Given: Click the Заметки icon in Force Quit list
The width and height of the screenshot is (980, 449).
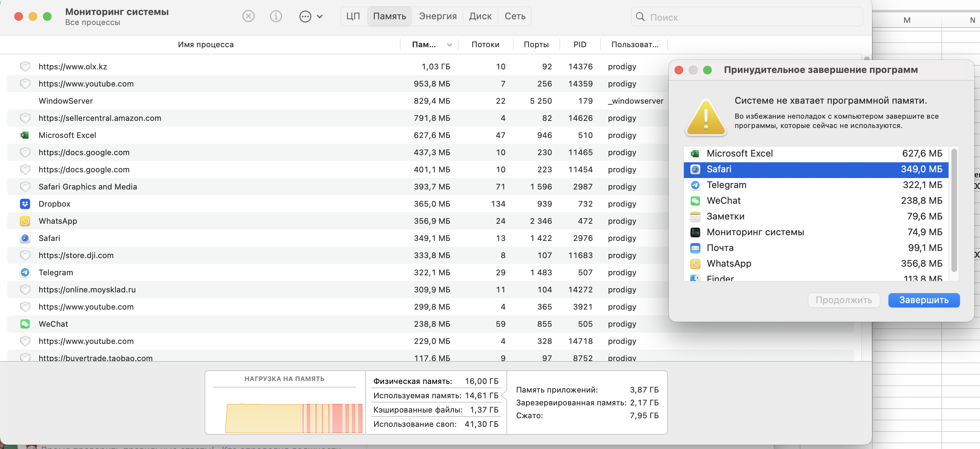Looking at the screenshot, I should pos(695,216).
